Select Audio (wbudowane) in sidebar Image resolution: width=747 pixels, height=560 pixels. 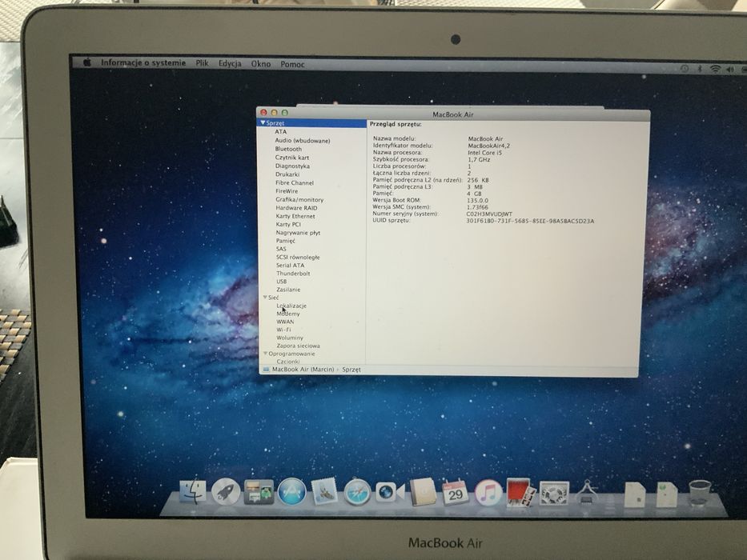pos(302,141)
